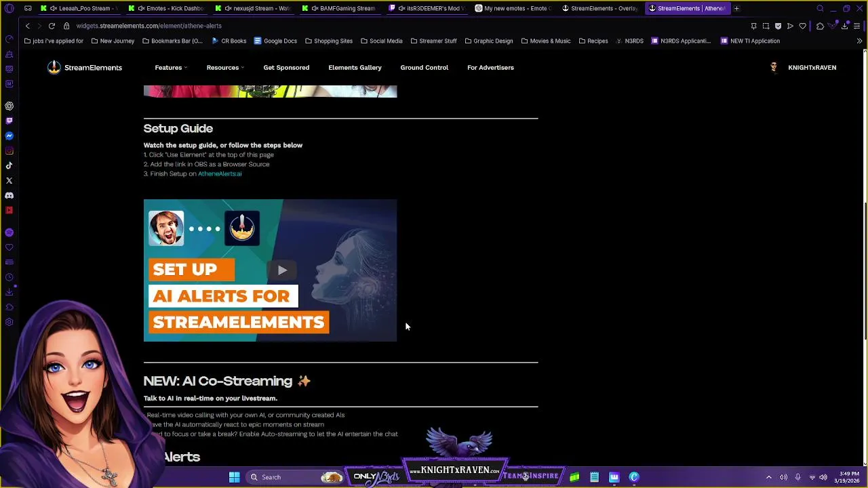Click the site padlock security icon
This screenshot has width=868, height=488.
pyautogui.click(x=66, y=26)
